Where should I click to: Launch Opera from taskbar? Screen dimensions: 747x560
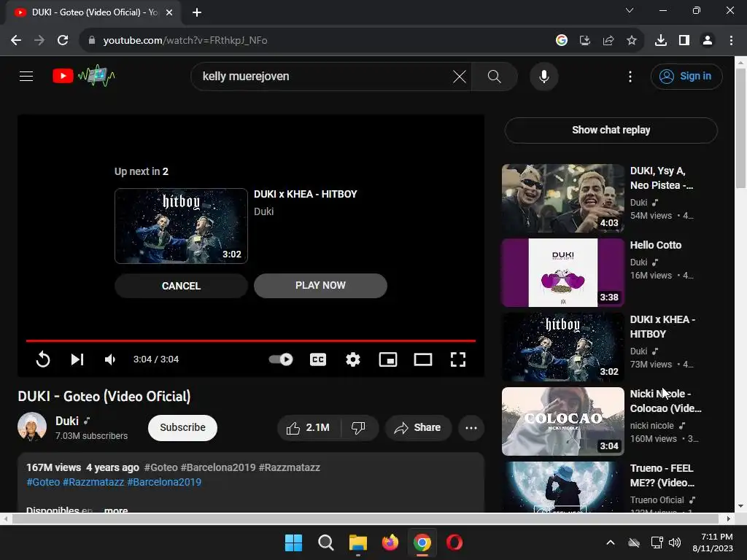[454, 542]
